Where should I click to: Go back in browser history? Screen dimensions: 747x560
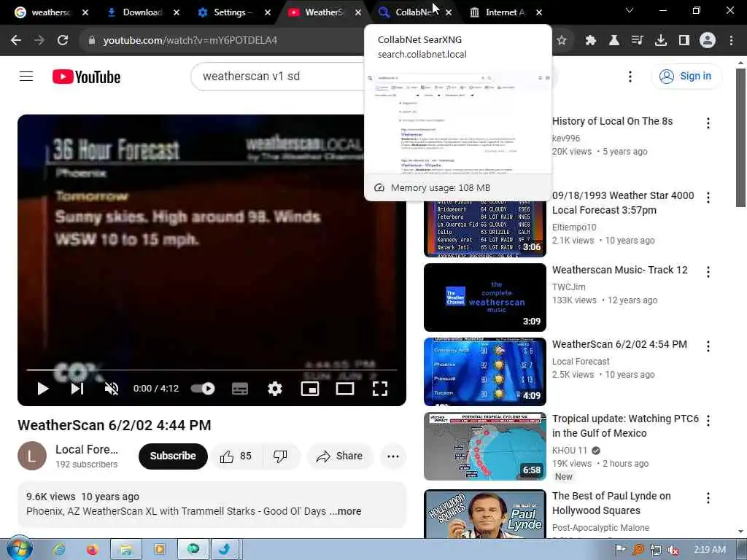point(16,40)
